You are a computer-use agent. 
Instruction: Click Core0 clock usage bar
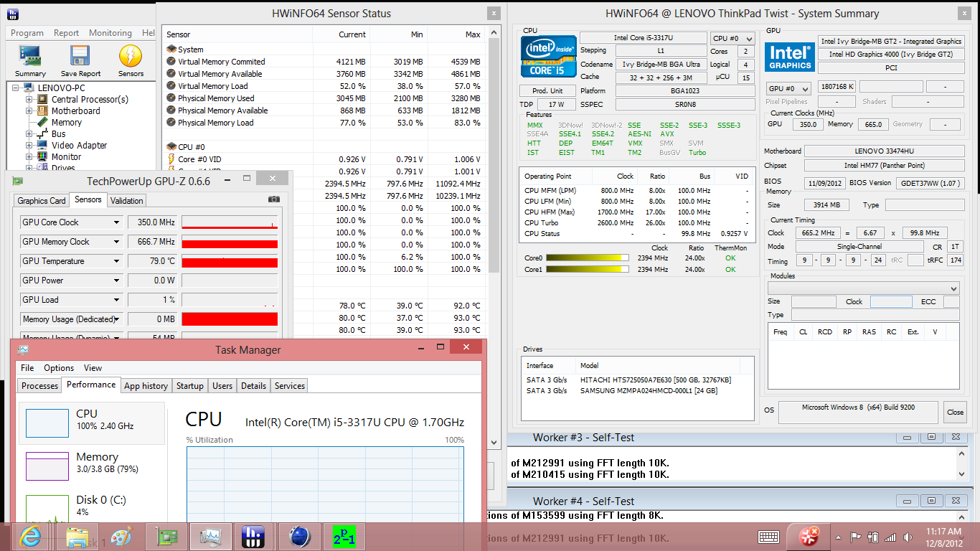click(x=588, y=258)
